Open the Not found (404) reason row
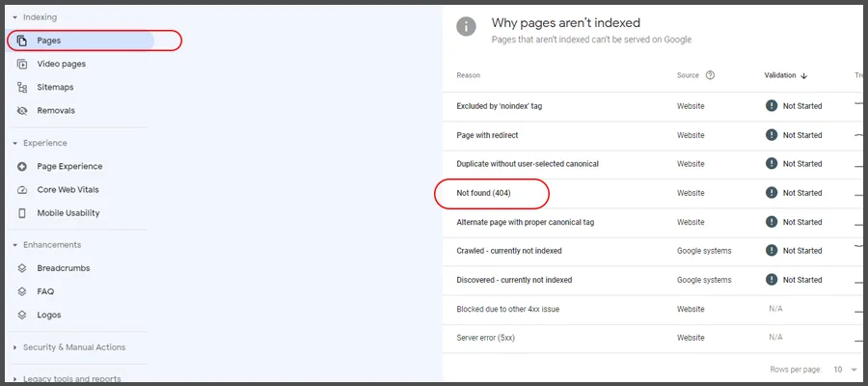This screenshot has width=868, height=386. point(483,193)
